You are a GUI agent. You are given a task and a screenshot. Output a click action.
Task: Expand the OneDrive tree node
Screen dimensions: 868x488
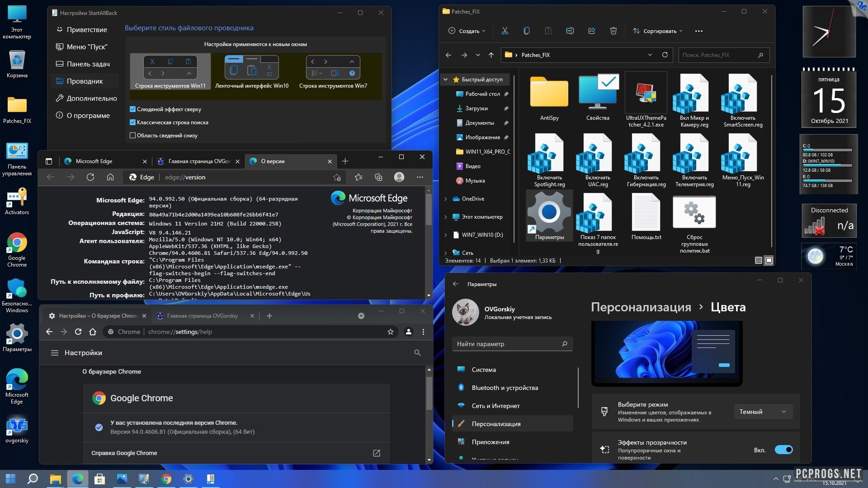click(446, 199)
